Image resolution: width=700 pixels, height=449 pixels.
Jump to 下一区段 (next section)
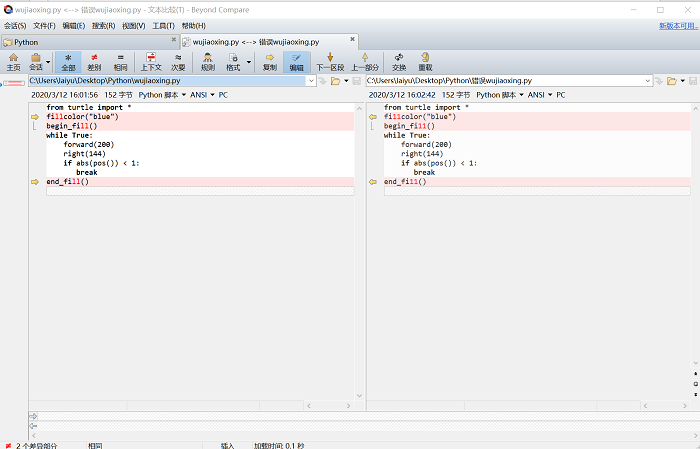(330, 62)
